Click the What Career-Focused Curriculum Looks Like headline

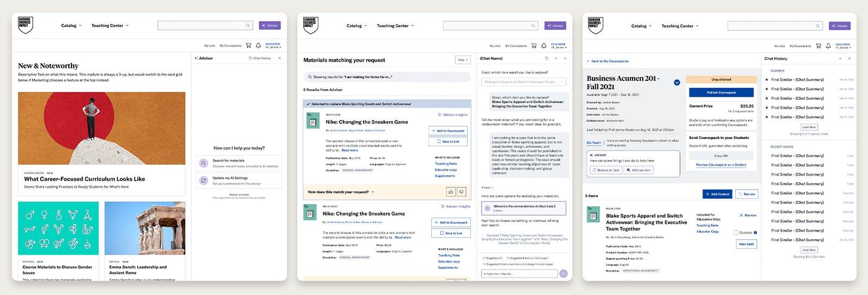[x=85, y=179]
